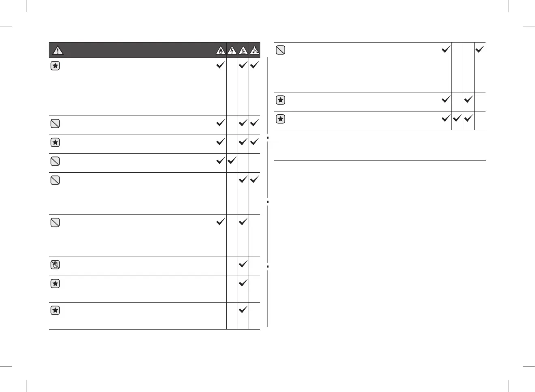535x392 pixels.
Task: Toggle the checkmark in left table's bottom row
Action: tap(243, 310)
